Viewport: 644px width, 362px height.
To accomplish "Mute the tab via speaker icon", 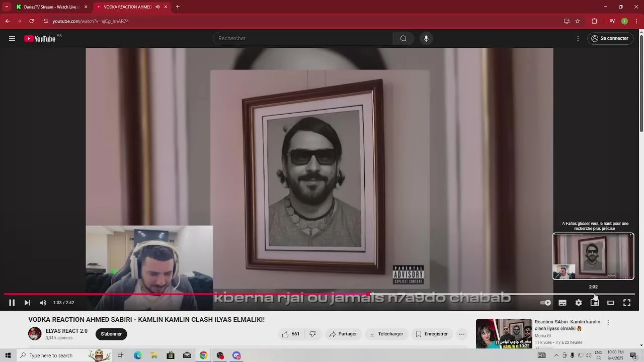I will [157, 7].
